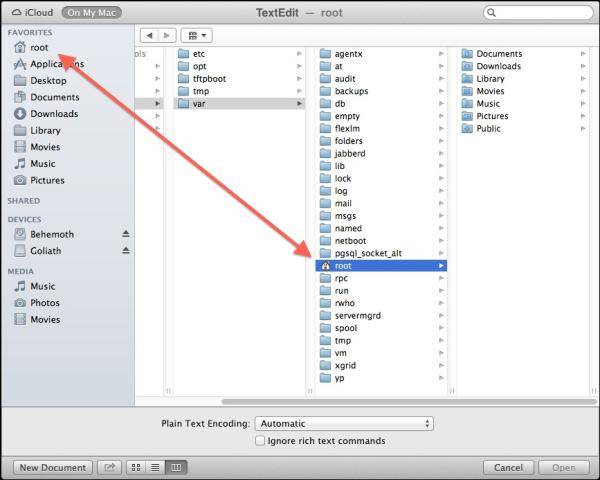Click the Cancel button
The height and width of the screenshot is (480, 600).
pyautogui.click(x=508, y=467)
